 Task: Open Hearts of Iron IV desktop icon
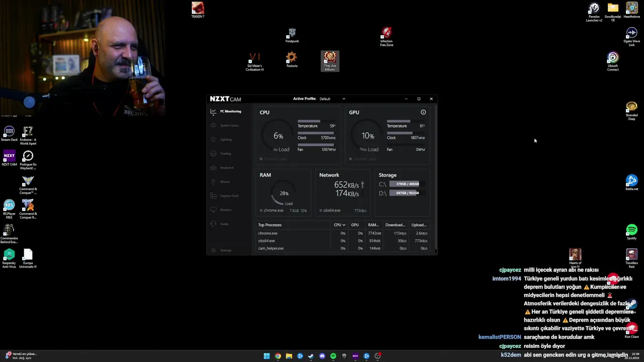pyautogui.click(x=575, y=258)
